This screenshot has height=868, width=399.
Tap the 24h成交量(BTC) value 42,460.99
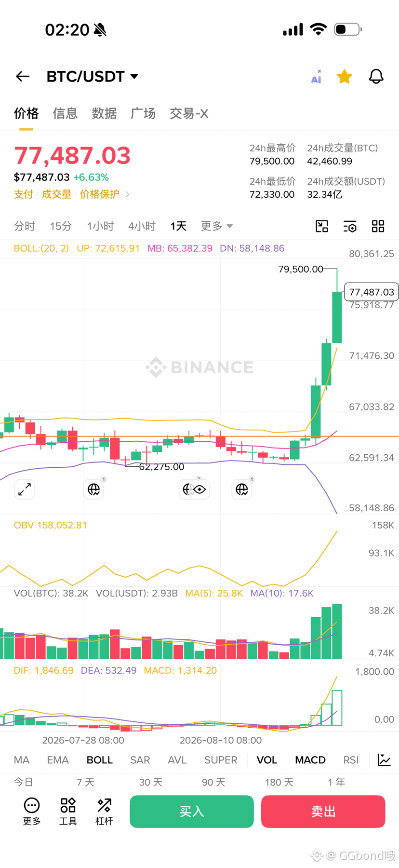coord(330,162)
